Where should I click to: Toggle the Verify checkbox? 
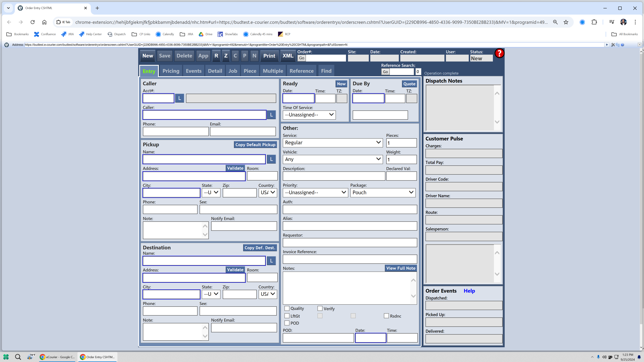pos(320,309)
